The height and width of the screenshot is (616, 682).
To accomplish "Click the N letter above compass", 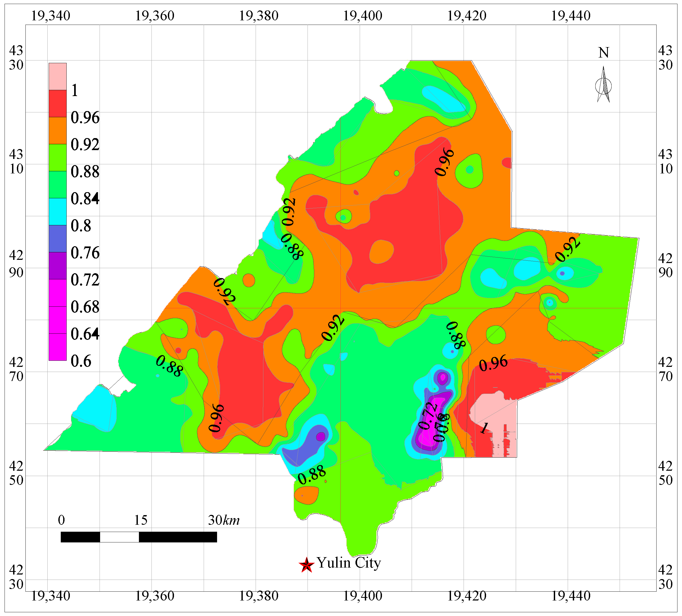I will click(604, 53).
